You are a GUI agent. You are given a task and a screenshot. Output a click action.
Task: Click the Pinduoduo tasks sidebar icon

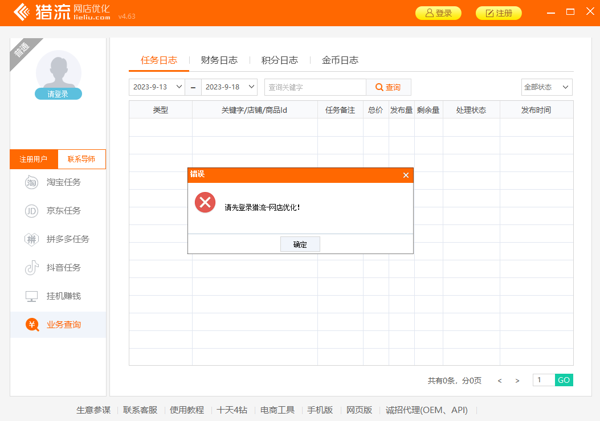pos(31,240)
